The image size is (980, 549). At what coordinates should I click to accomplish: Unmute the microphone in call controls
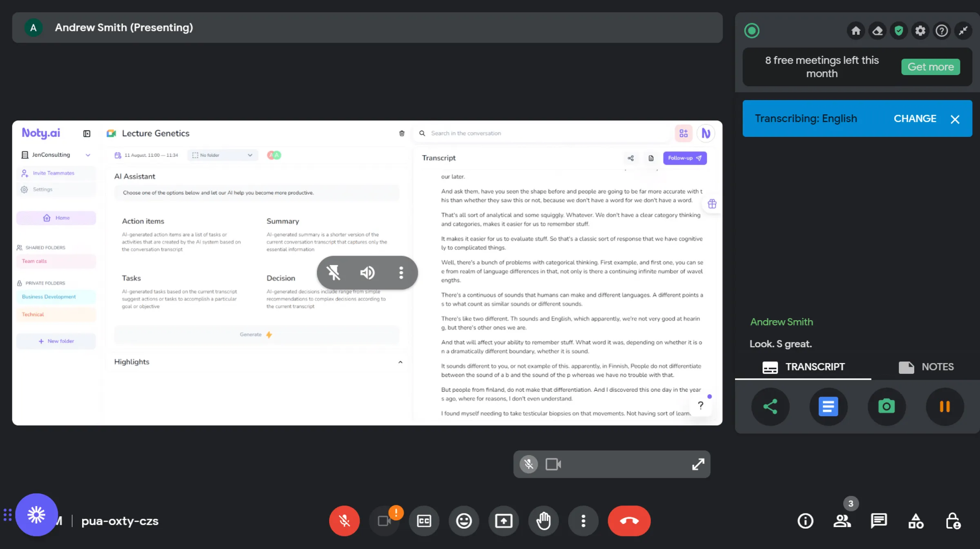tap(344, 521)
